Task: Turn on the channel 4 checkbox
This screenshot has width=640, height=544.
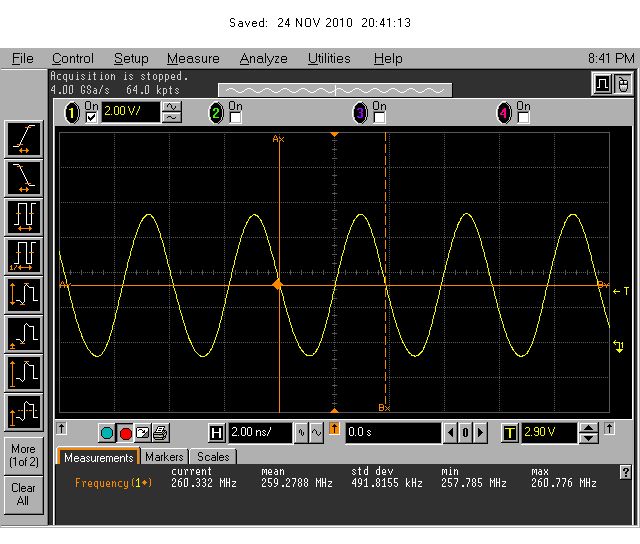Action: click(x=523, y=117)
